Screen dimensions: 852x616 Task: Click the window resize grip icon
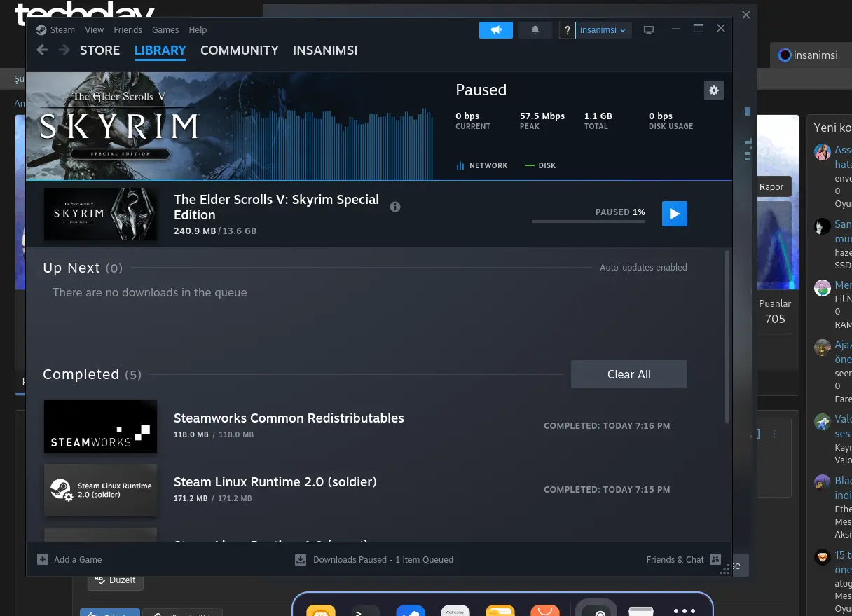725,570
